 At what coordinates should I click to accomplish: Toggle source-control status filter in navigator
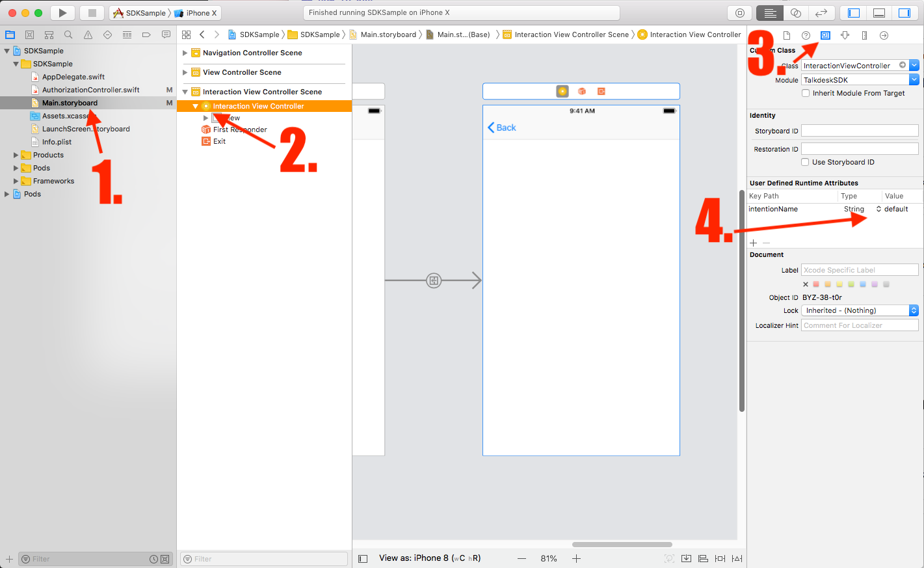[165, 559]
